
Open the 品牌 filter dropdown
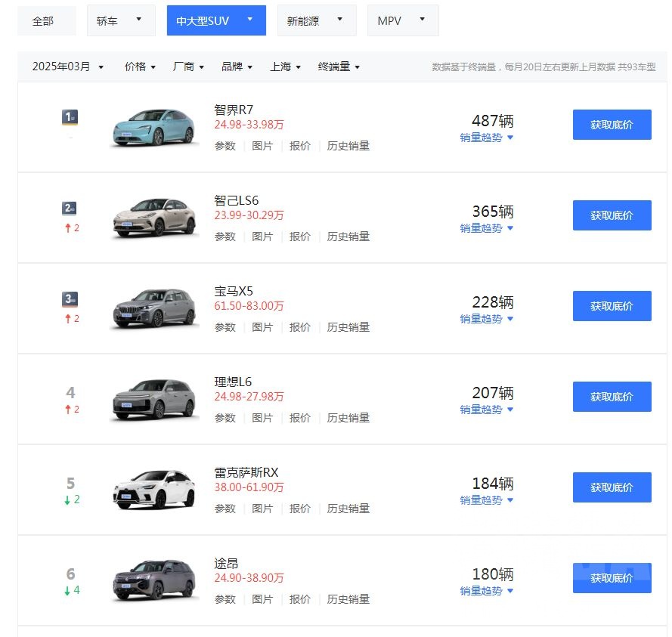click(x=237, y=66)
